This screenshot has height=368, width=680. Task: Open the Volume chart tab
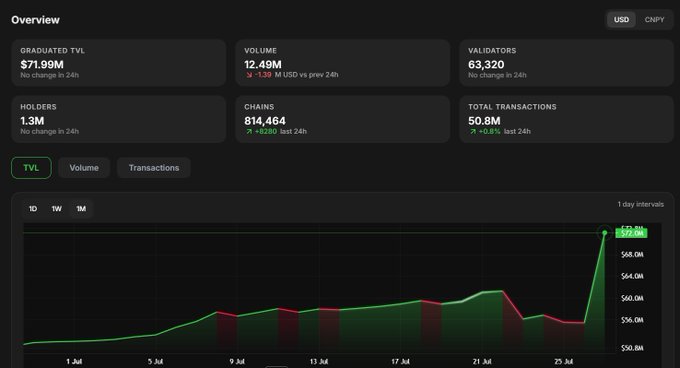pos(84,168)
